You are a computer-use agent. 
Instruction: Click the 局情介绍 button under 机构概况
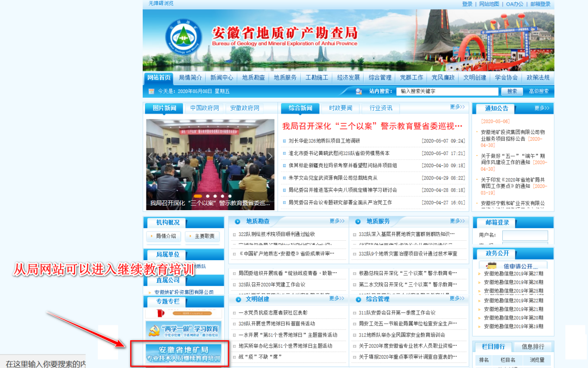(x=164, y=236)
